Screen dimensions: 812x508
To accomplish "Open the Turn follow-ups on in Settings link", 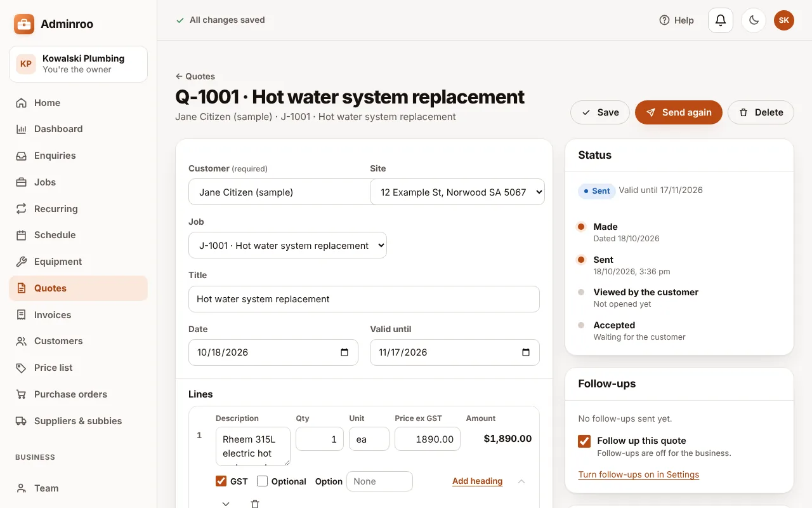I will pyautogui.click(x=639, y=474).
